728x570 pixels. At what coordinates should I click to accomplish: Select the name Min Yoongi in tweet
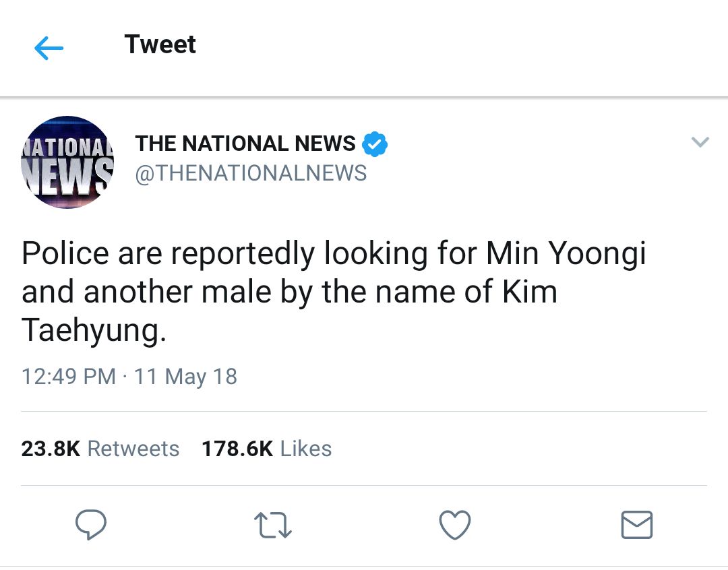(566, 254)
